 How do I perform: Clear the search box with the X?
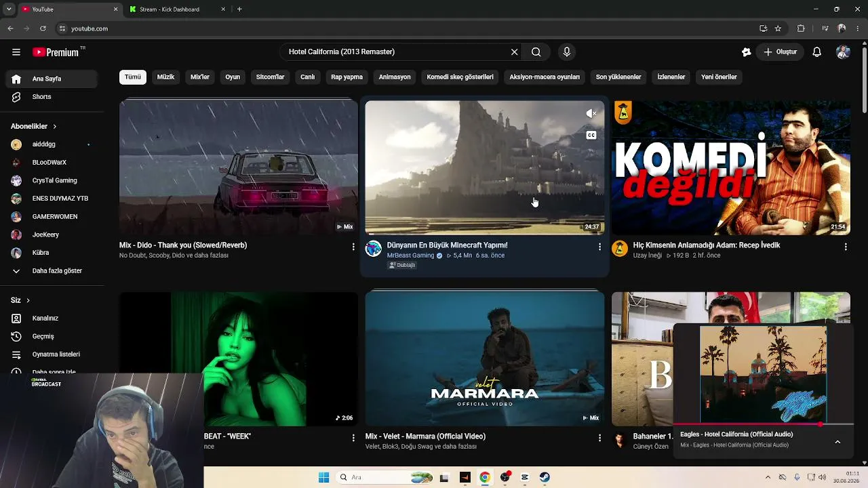tap(514, 52)
